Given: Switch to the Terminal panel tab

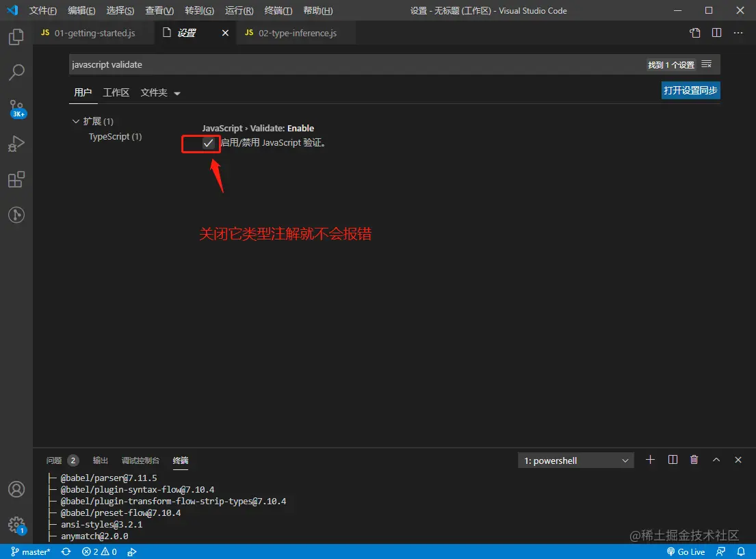Looking at the screenshot, I should coord(181,460).
